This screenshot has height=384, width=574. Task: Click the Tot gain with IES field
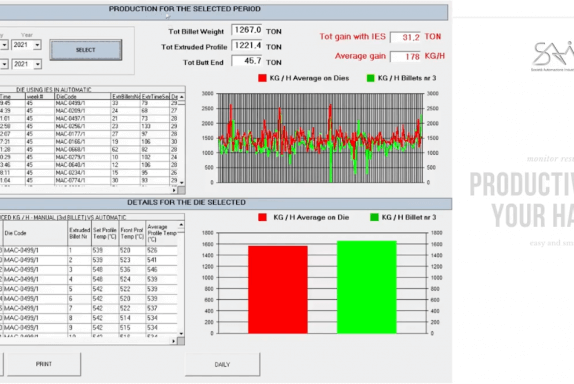tap(405, 37)
